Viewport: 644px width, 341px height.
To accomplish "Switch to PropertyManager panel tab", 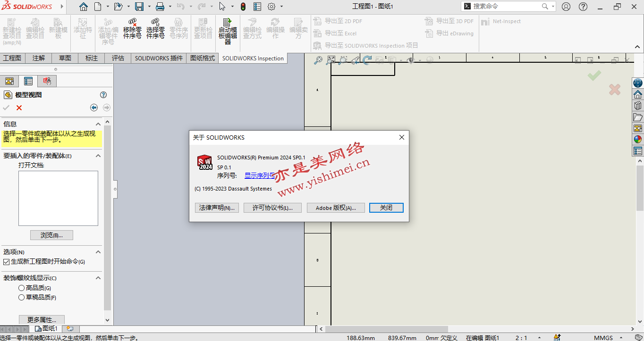I will (28, 81).
